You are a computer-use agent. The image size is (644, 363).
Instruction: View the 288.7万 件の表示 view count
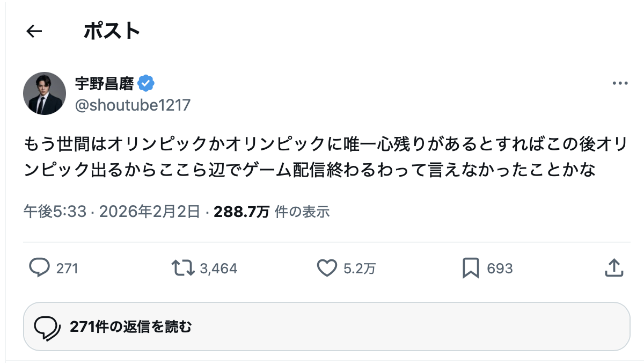point(272,212)
